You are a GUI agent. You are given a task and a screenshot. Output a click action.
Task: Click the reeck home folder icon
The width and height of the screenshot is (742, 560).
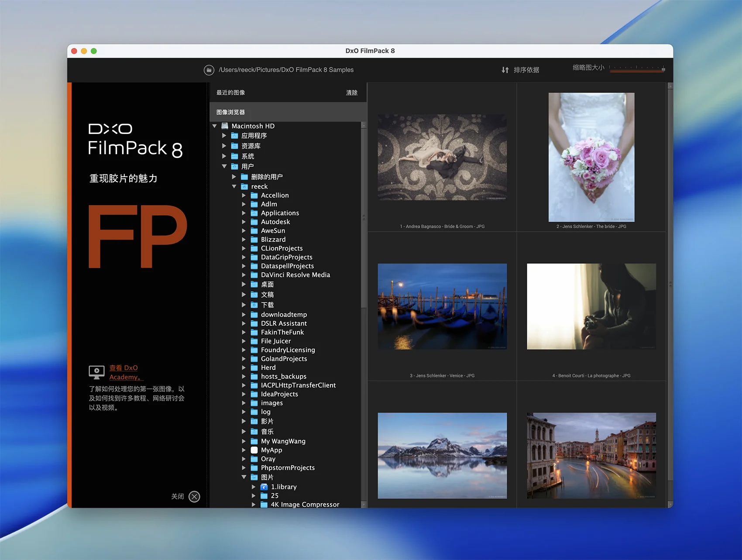point(244,186)
